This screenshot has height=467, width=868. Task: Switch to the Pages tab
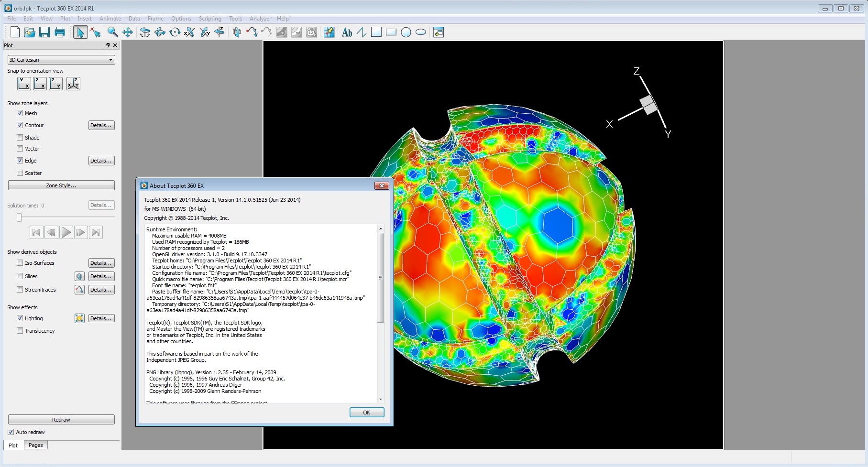(x=35, y=445)
